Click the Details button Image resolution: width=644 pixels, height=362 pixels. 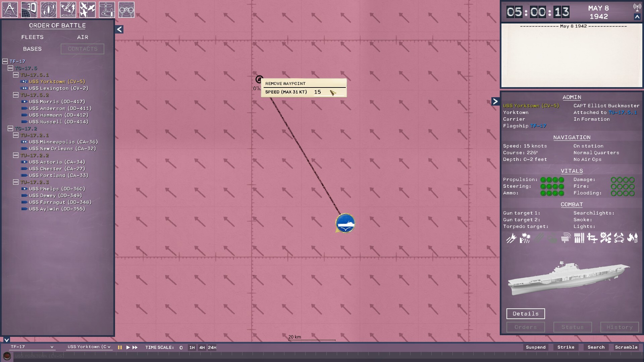526,314
